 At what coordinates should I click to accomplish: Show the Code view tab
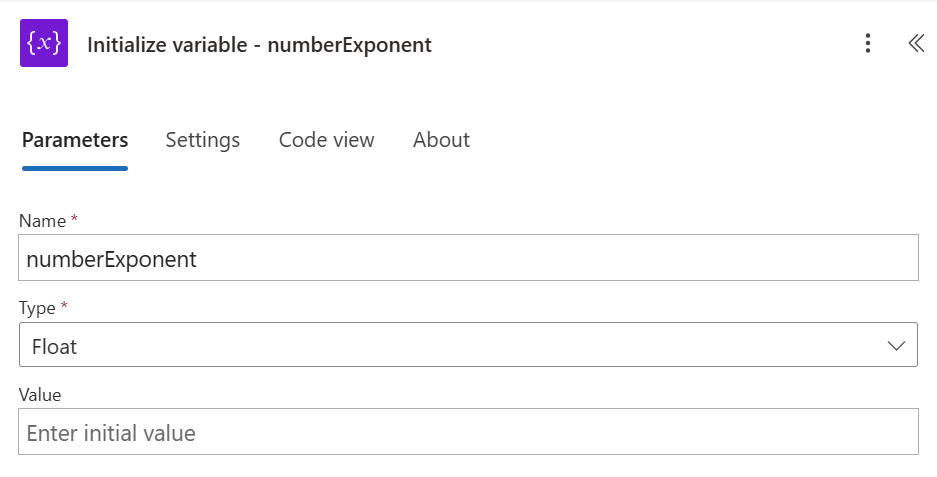click(326, 140)
